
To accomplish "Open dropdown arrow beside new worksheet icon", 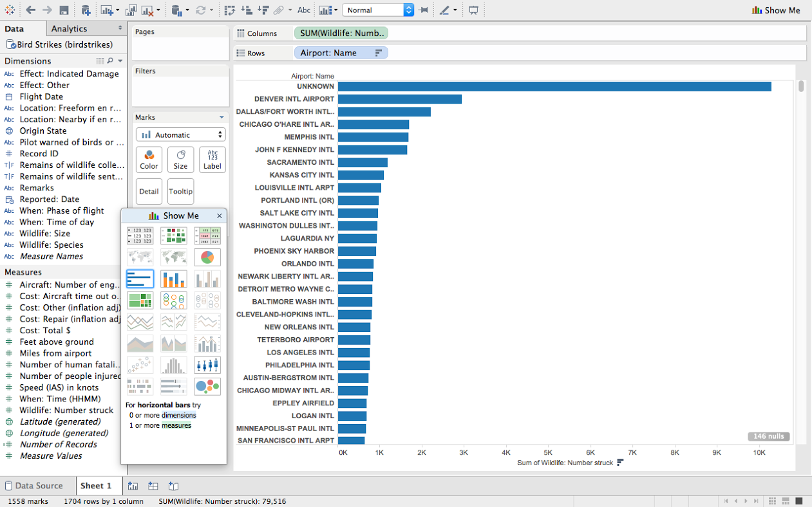I will [117, 10].
